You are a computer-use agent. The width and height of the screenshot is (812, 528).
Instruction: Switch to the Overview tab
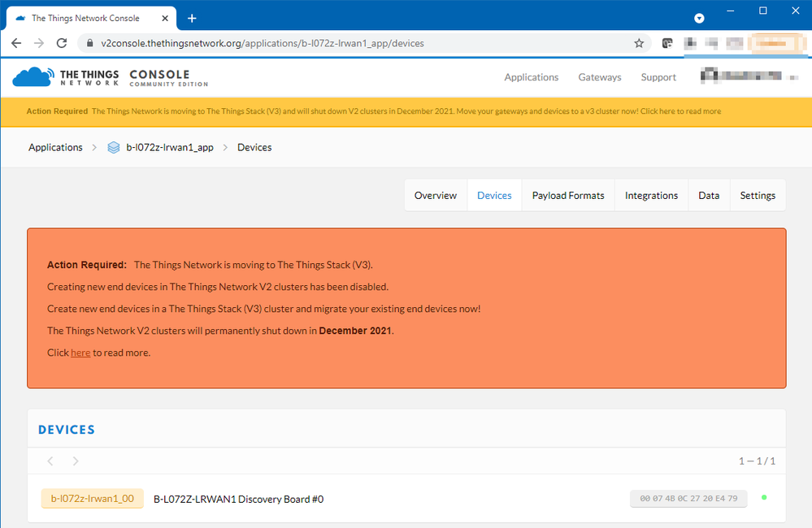[436, 195]
